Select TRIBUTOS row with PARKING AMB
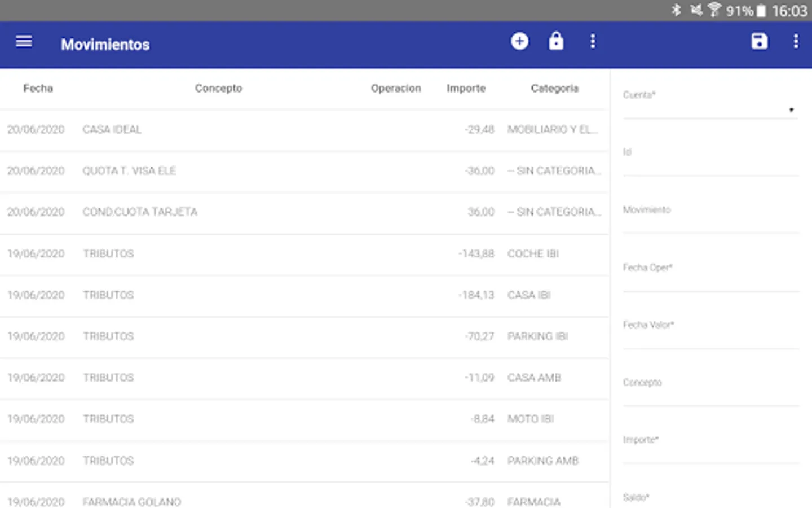The height and width of the screenshot is (508, 812). [x=304, y=461]
